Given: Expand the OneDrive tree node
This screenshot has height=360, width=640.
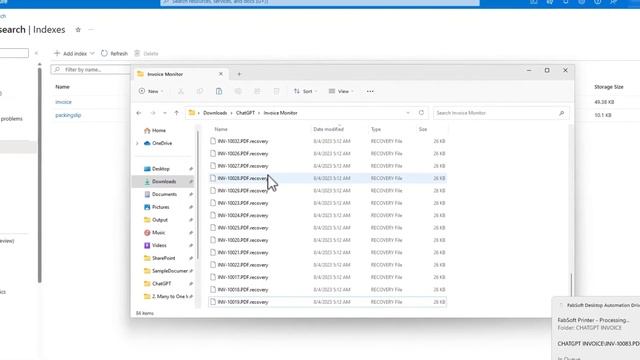Looking at the screenshot, I should [x=137, y=143].
